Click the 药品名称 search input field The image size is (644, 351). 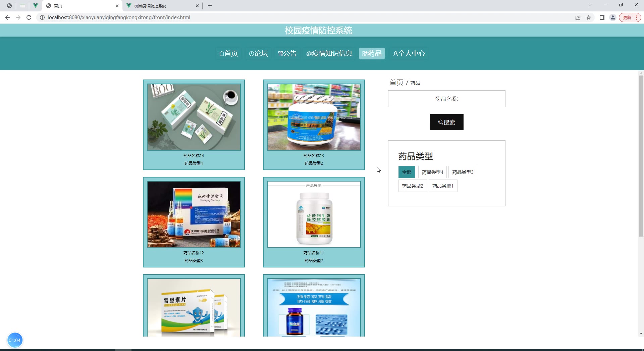[446, 99]
